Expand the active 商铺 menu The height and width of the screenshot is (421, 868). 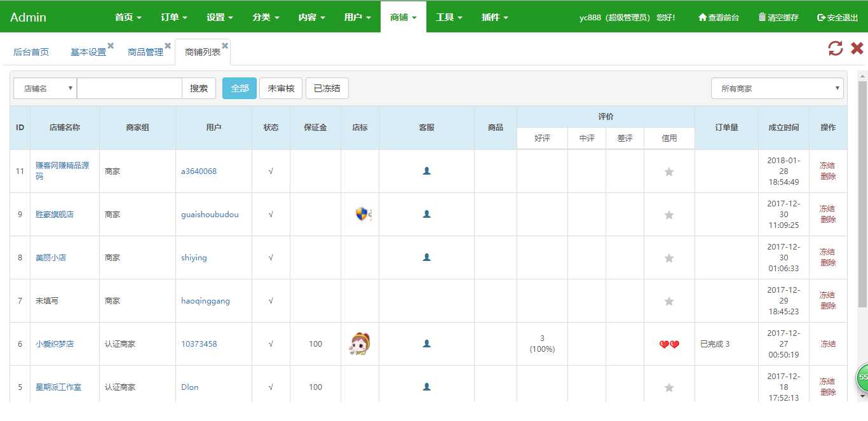pos(403,17)
